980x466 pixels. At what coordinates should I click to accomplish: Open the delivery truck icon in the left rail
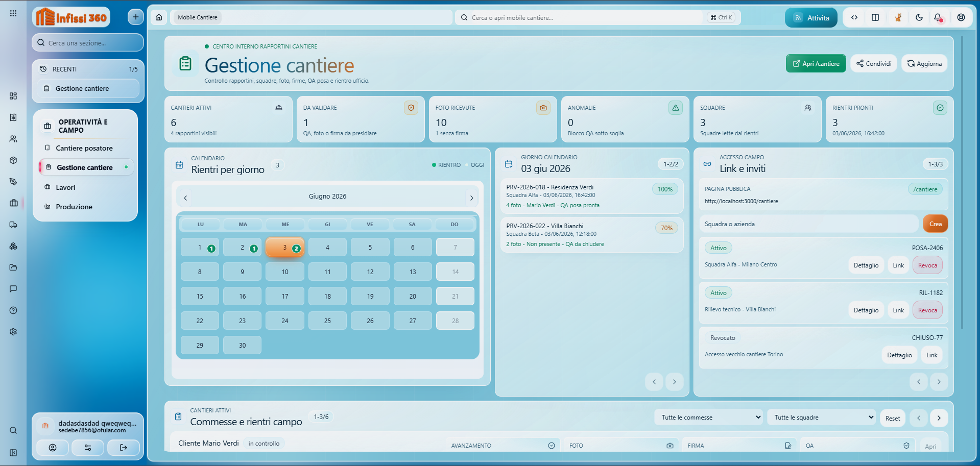pyautogui.click(x=13, y=225)
